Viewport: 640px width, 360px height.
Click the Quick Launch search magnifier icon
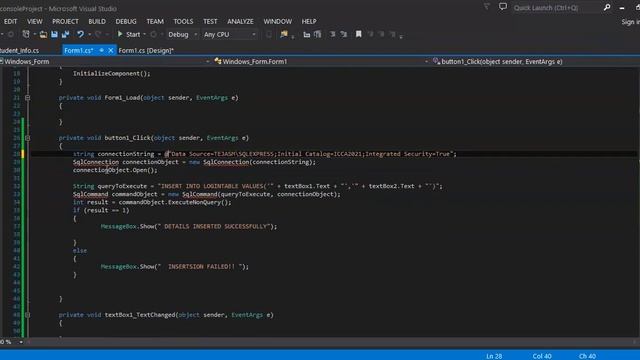[607, 7]
